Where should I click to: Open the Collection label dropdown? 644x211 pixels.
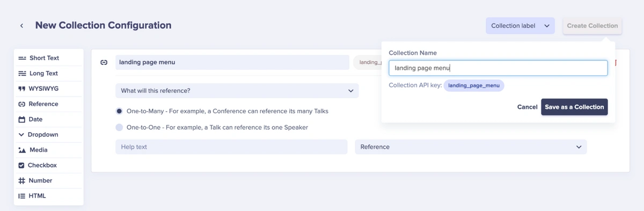(x=520, y=26)
